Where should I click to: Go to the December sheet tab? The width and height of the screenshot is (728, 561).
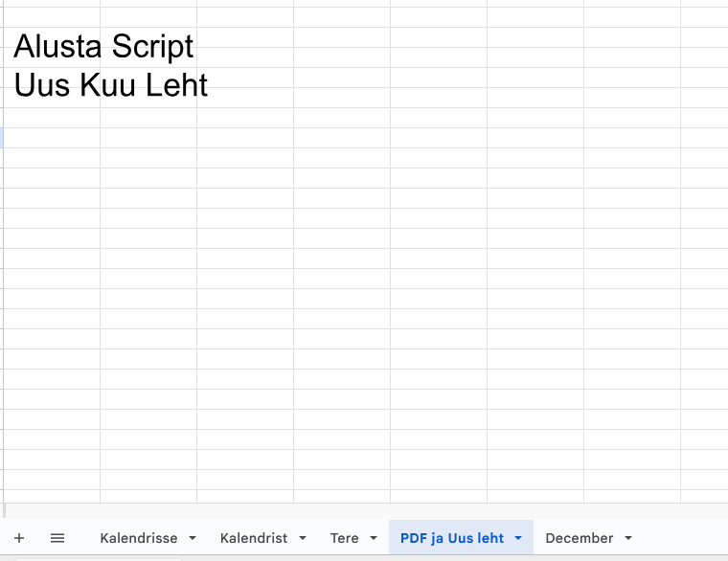579,538
